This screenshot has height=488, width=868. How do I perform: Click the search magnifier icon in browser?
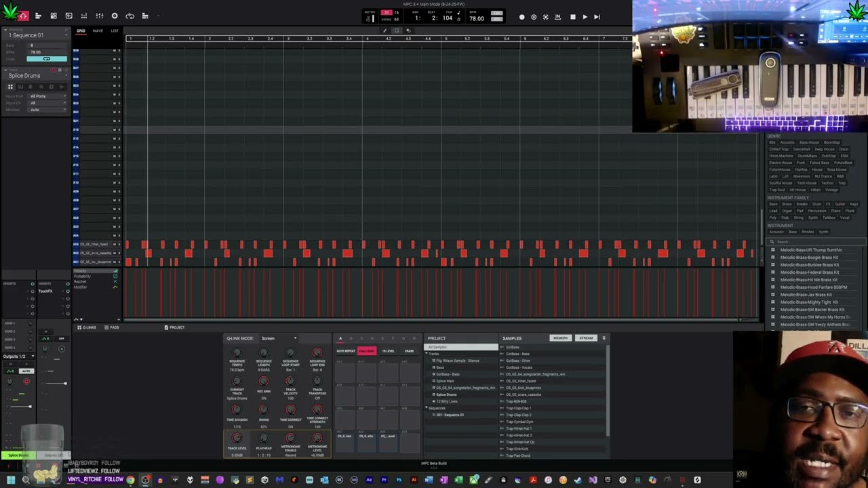[772, 241]
